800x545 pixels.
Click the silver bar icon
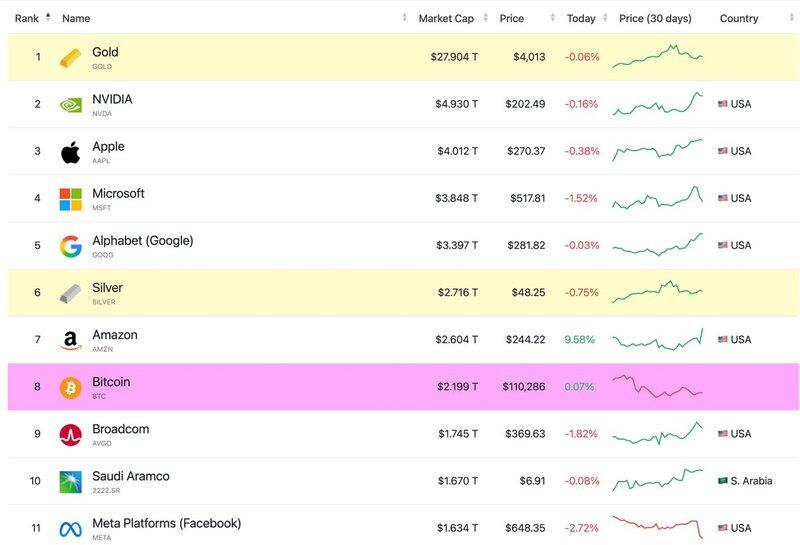70,293
